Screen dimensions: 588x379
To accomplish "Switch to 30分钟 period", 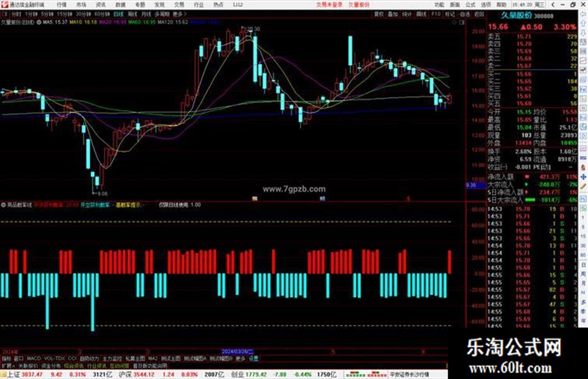I will 83,14.
